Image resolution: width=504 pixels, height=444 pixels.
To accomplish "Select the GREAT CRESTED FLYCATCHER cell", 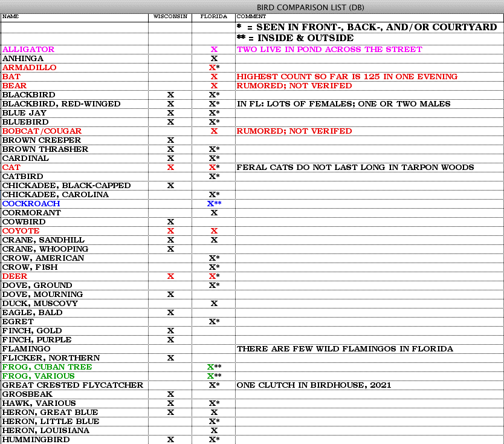I will 74,385.
